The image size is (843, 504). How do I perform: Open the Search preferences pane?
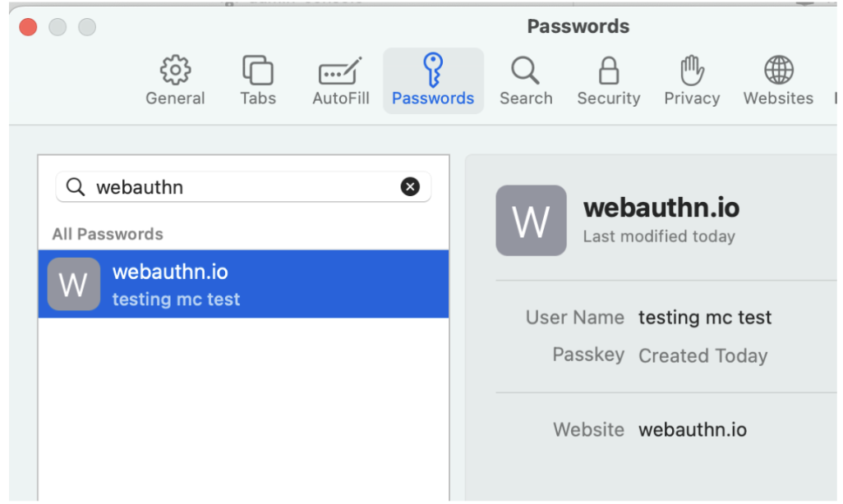[x=526, y=80]
